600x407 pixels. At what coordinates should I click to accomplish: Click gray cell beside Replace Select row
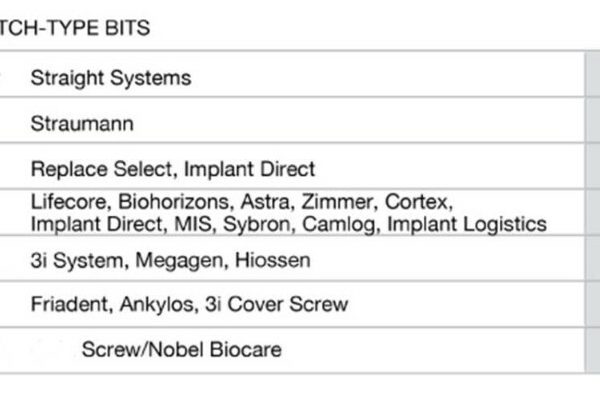coord(592,168)
